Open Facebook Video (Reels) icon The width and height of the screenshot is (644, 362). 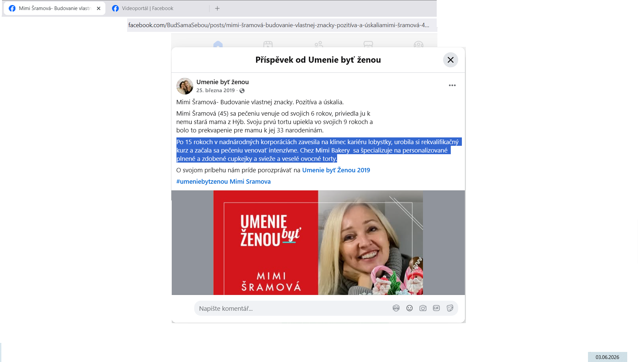pos(268,44)
